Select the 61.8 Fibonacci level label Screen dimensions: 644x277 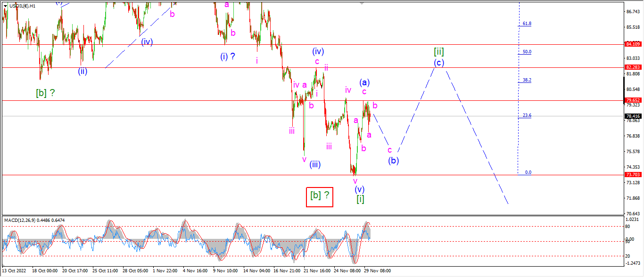pyautogui.click(x=527, y=24)
